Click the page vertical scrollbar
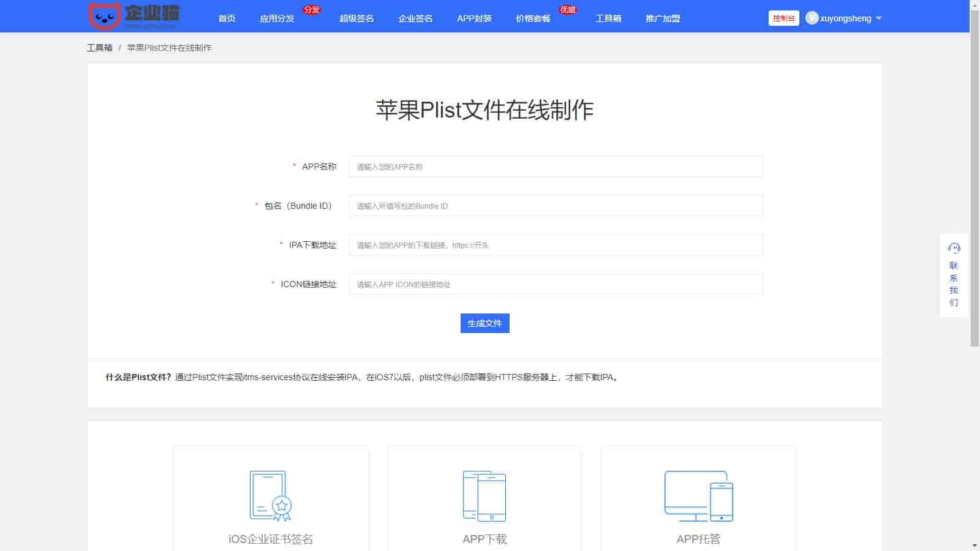The height and width of the screenshot is (551, 980). coord(974,184)
